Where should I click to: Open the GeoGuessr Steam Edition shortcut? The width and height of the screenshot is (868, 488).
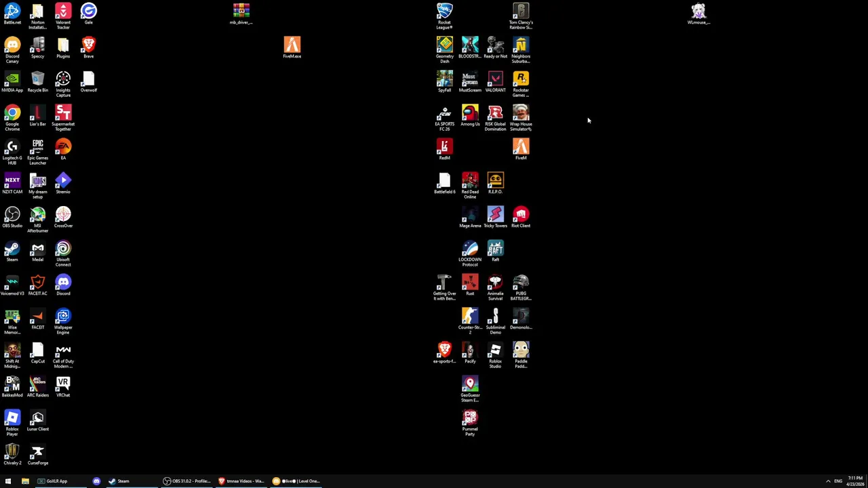pyautogui.click(x=470, y=389)
